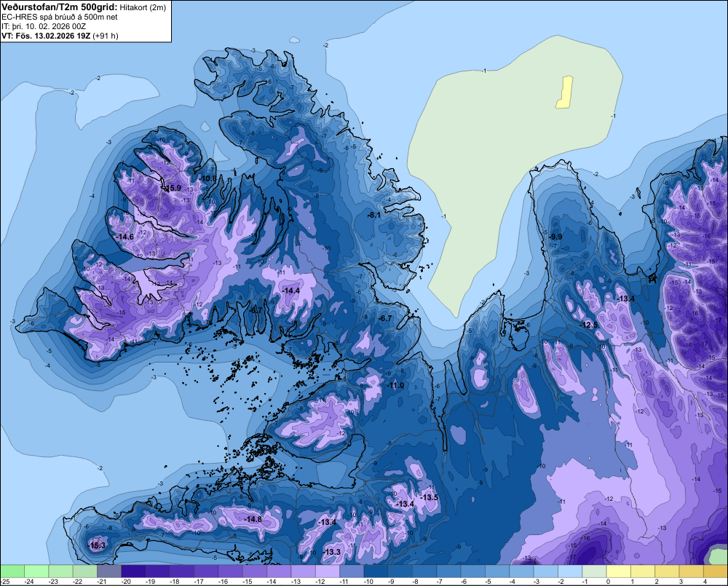Select the -10.8 temperature label
Viewport: 728px width, 586px height.
tap(208, 178)
